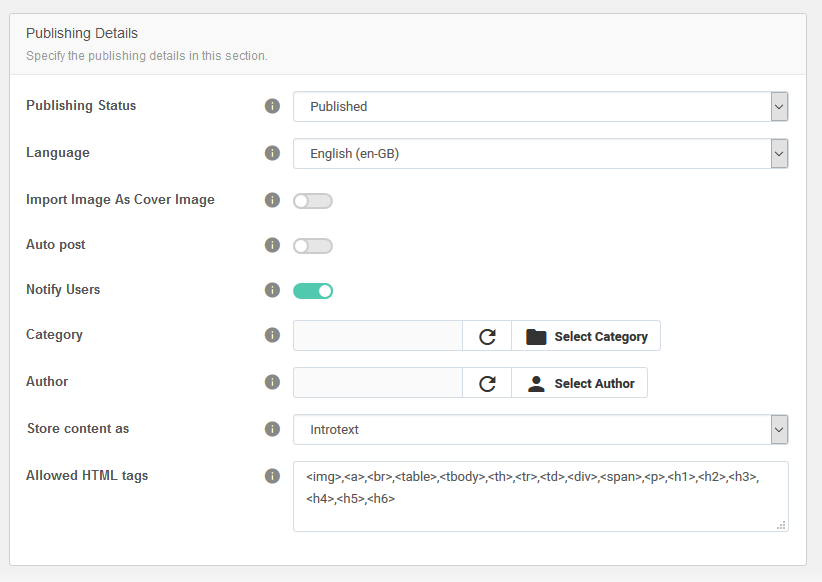Click info icon beside Auto post

click(x=272, y=245)
